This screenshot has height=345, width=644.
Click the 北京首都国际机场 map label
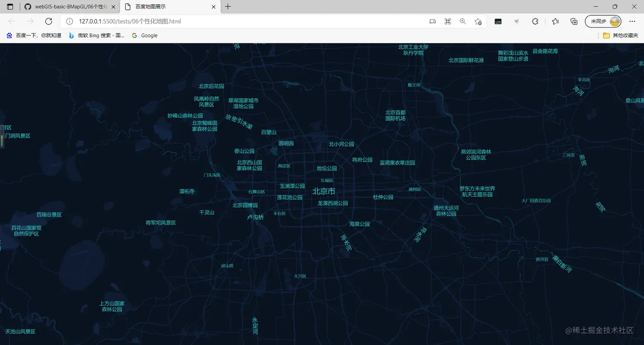click(395, 115)
